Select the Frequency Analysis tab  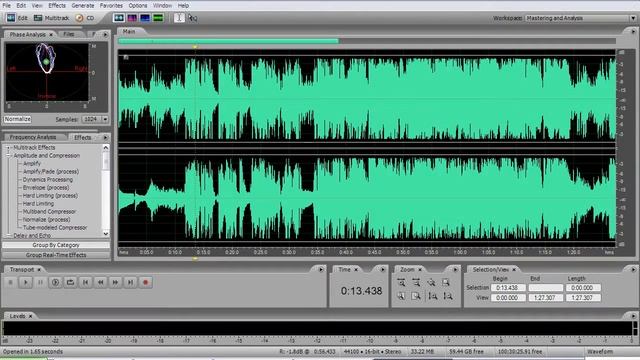click(x=33, y=137)
